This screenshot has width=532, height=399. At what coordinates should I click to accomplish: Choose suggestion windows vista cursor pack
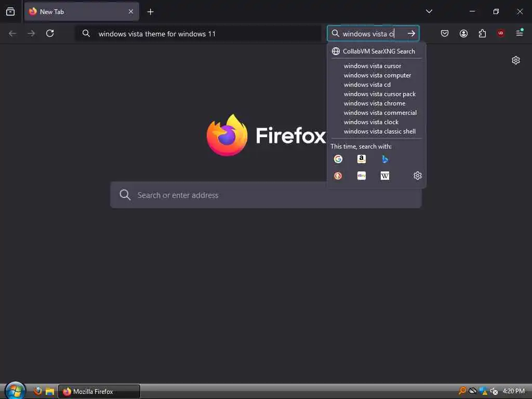377,94
